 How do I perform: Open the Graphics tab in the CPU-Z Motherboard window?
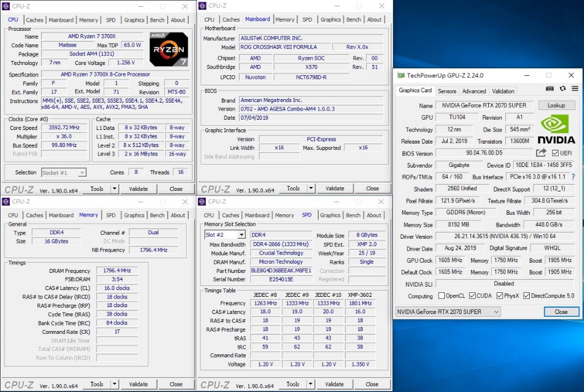(x=331, y=20)
